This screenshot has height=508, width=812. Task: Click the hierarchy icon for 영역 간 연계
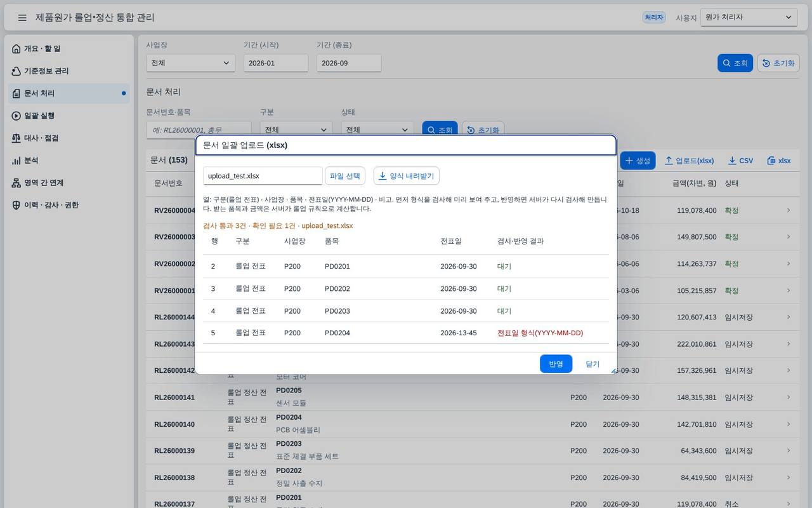coord(16,183)
